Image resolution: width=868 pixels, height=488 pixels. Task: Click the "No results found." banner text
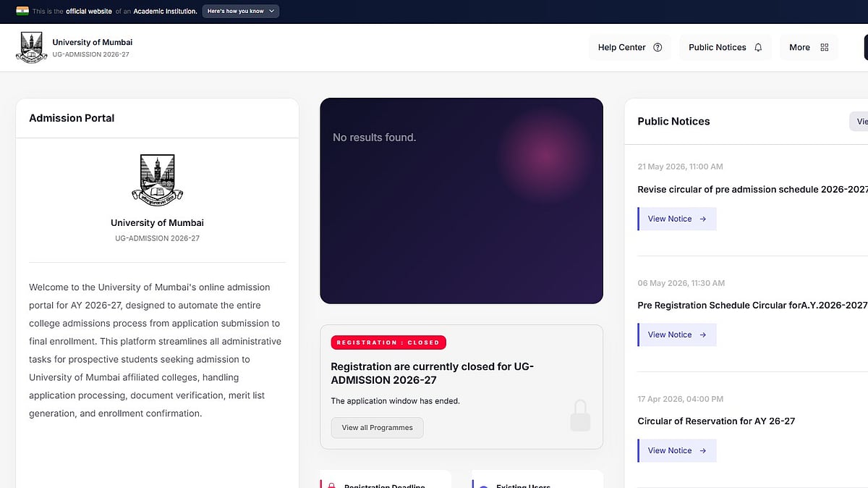[374, 137]
